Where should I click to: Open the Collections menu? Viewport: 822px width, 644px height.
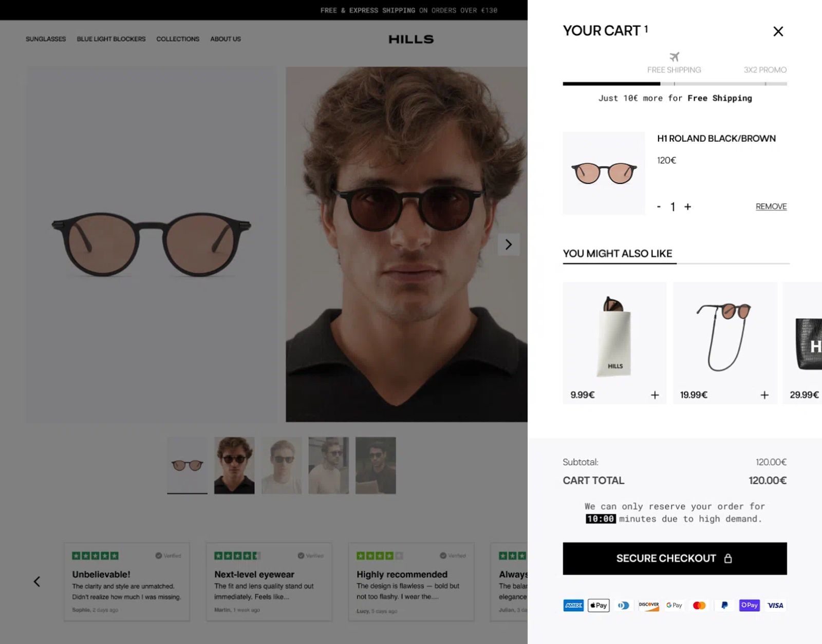coord(178,39)
